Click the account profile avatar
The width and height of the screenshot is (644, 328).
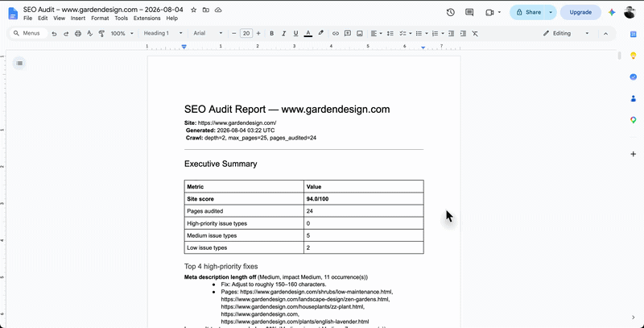pyautogui.click(x=630, y=12)
